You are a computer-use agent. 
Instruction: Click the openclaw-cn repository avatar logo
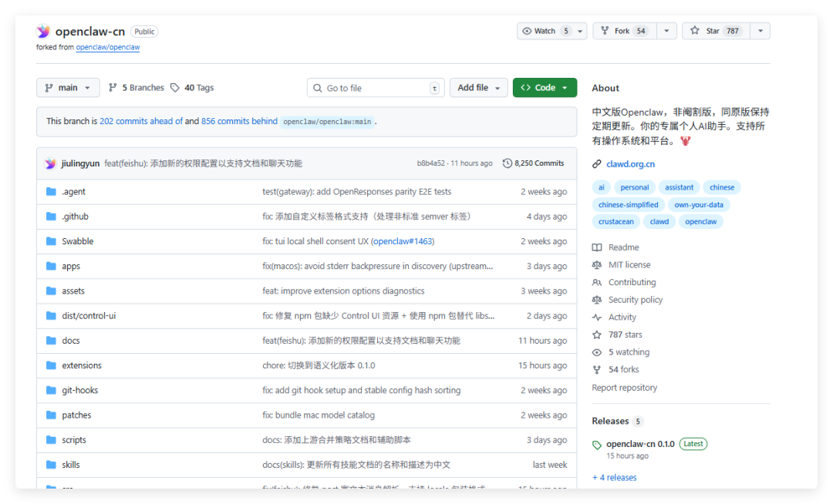(43, 32)
